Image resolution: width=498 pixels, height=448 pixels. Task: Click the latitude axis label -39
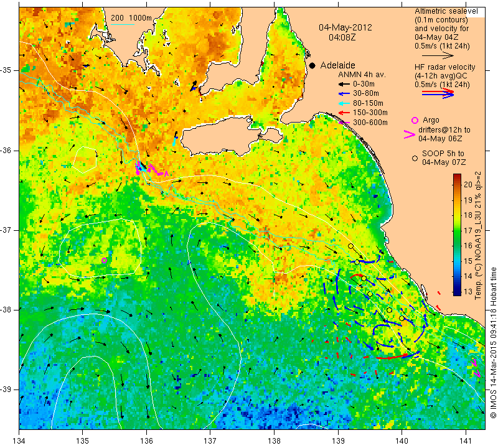tap(6, 390)
